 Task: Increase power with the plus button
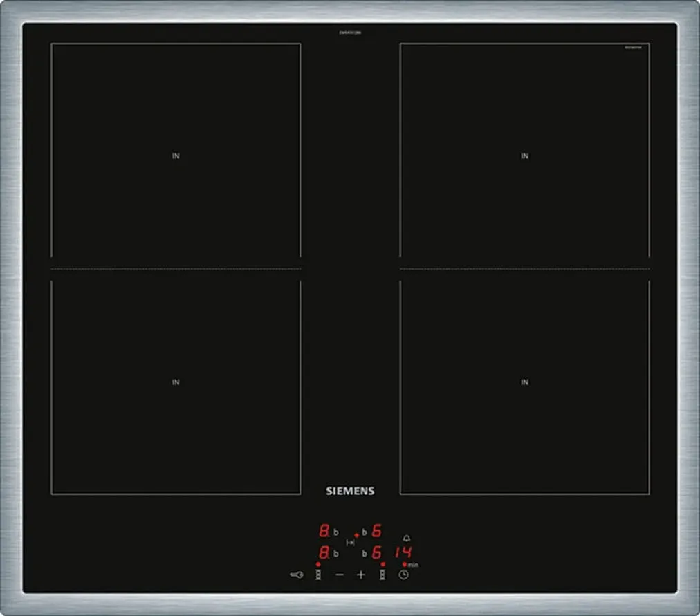[361, 575]
